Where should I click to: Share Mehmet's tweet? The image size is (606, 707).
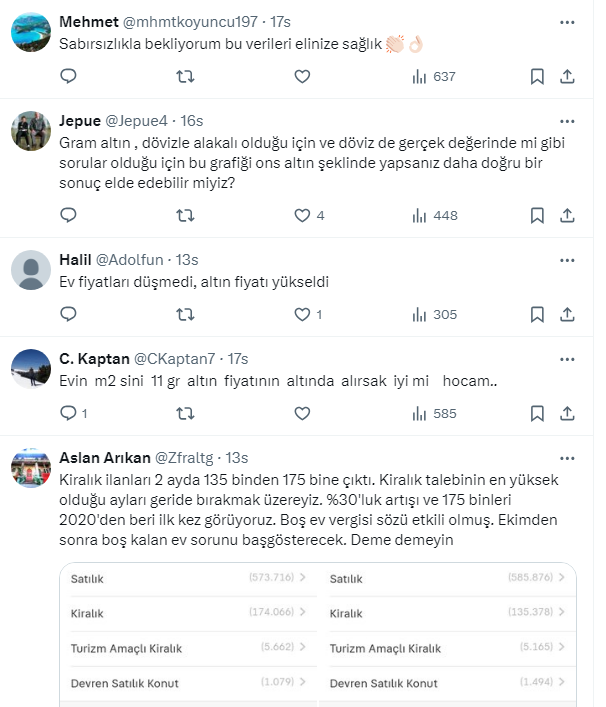coord(567,76)
